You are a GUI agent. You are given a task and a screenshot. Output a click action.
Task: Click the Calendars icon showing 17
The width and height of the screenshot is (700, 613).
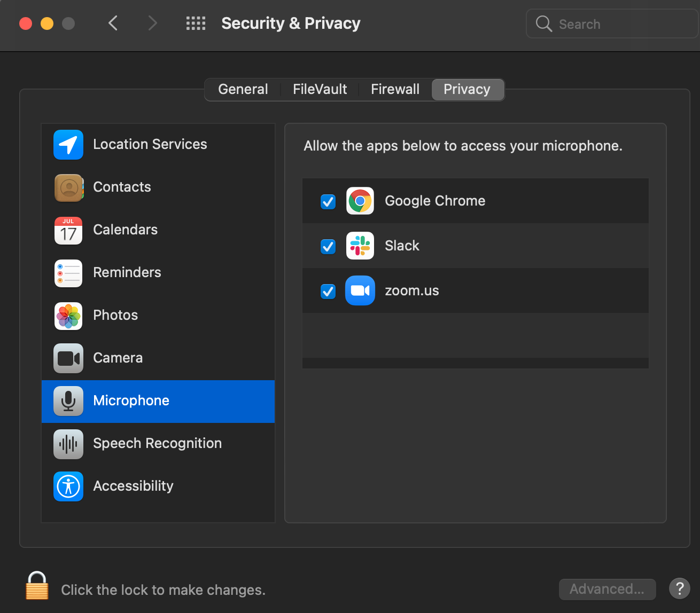(x=68, y=230)
